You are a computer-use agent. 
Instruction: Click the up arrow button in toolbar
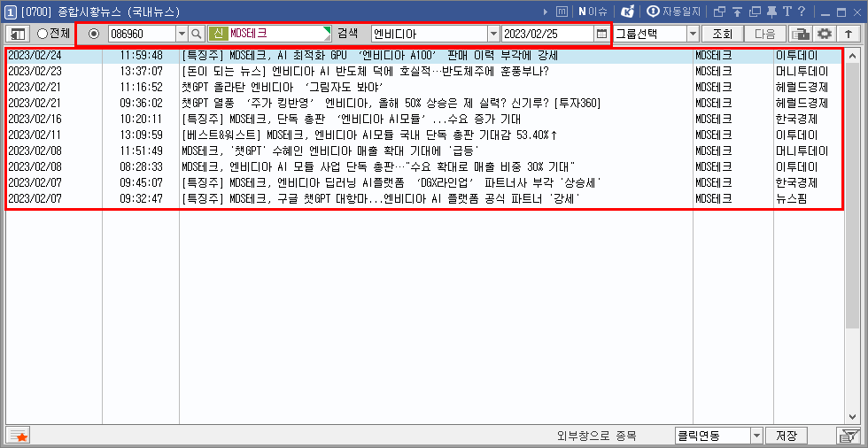coord(849,34)
